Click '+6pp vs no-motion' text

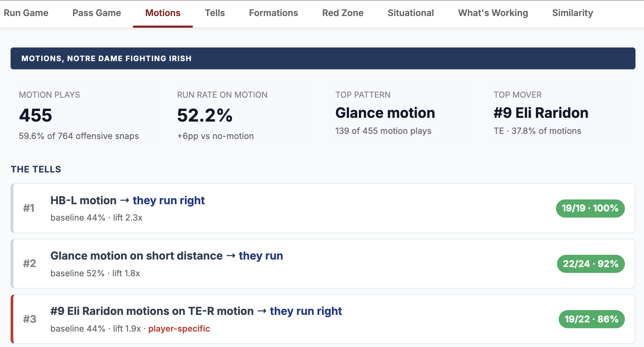pyautogui.click(x=215, y=136)
